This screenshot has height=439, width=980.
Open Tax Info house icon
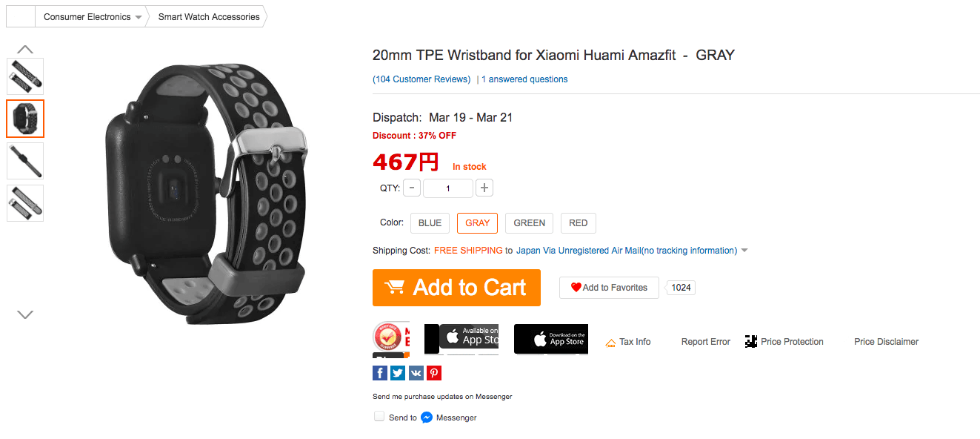click(x=611, y=343)
